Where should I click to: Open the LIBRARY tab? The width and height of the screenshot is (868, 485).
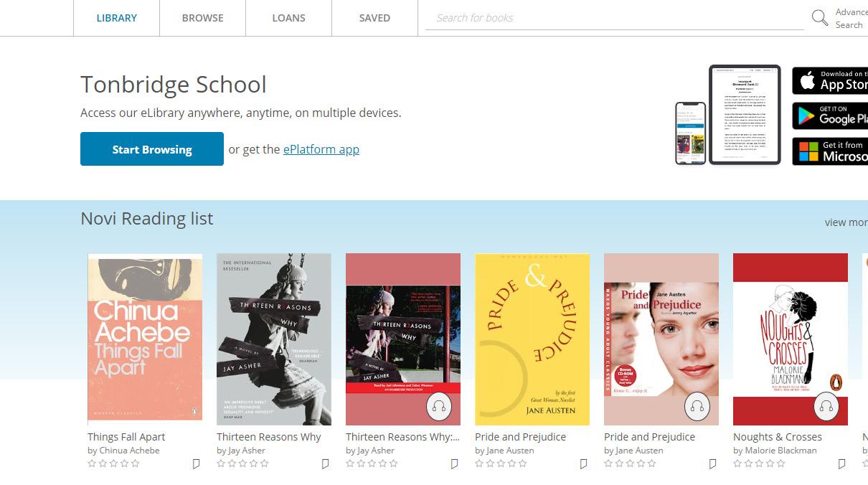coord(116,18)
